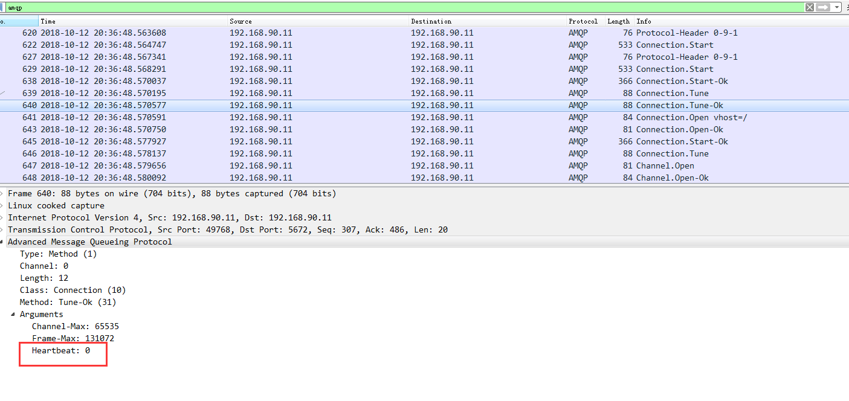Open the display filter history dropdown arrow
Image resolution: width=849 pixels, height=401 pixels.
[835, 7]
